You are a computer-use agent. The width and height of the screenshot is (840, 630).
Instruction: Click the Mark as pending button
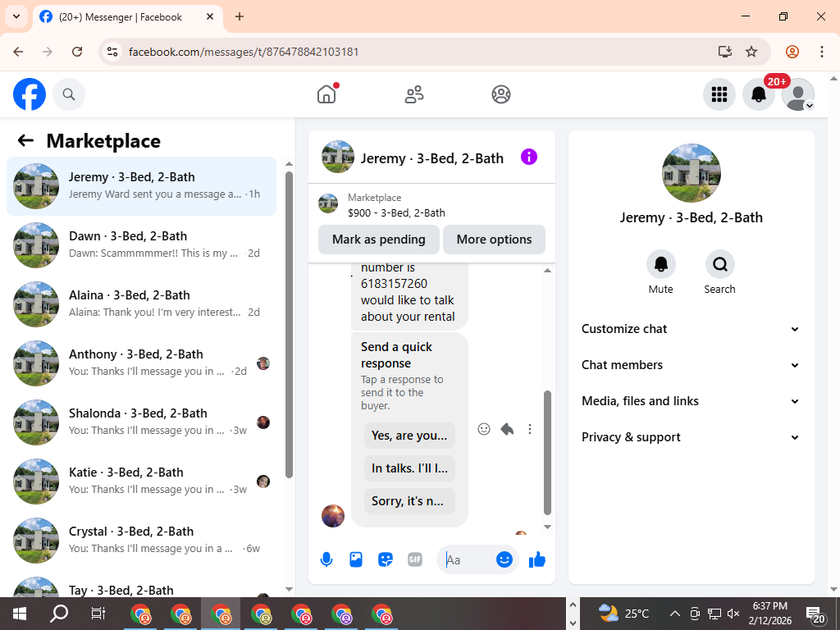coord(379,240)
